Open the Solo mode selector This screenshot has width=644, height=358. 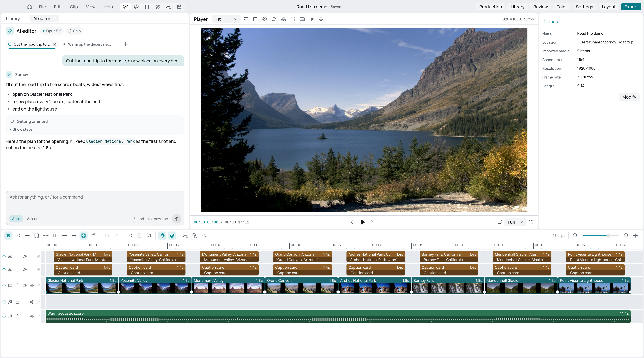pos(74,31)
